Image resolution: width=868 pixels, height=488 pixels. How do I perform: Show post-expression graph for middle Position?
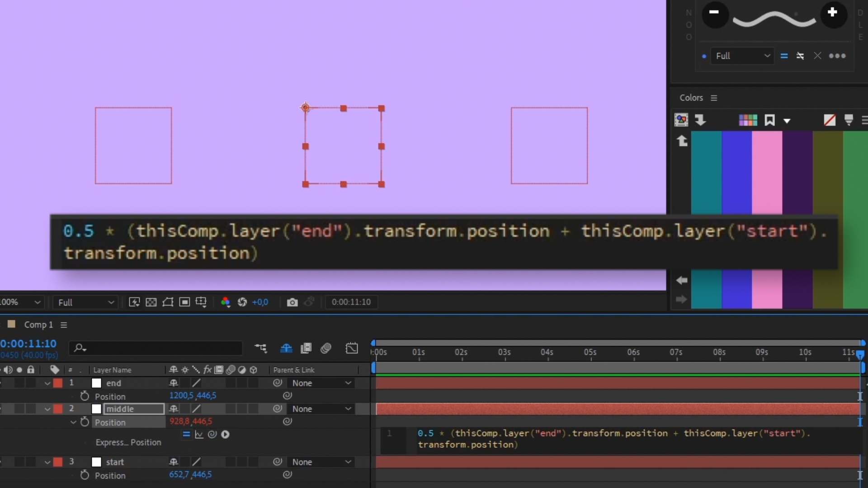pyautogui.click(x=199, y=434)
